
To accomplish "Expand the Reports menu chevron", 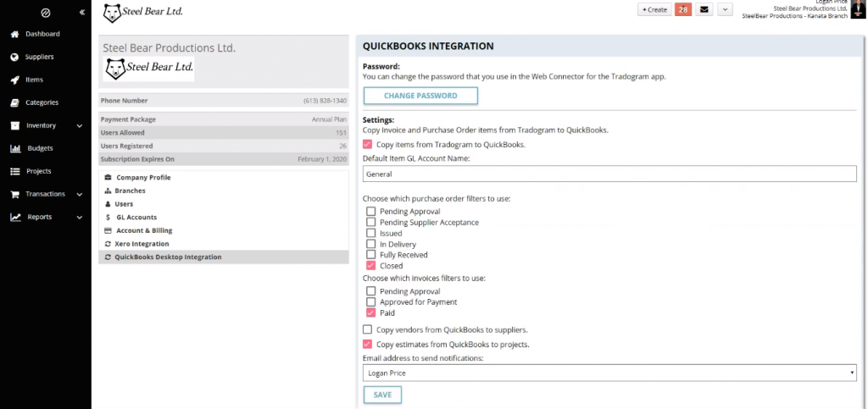I will (80, 218).
